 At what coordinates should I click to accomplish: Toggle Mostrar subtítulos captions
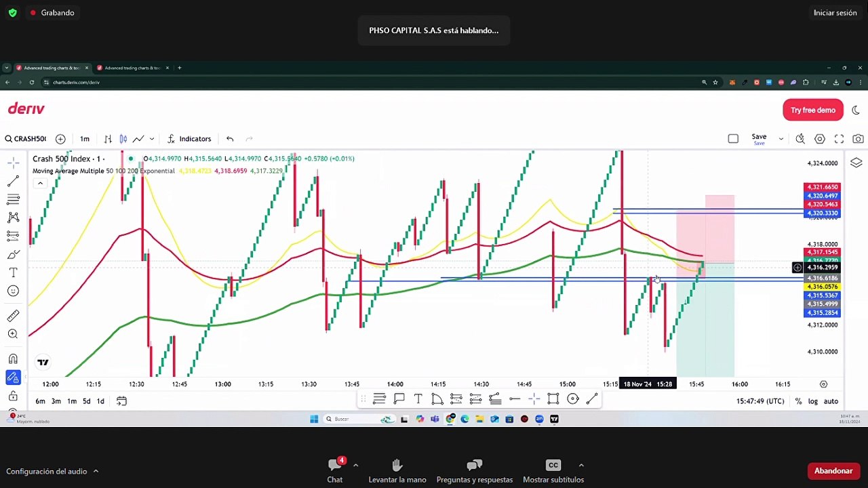pos(553,470)
